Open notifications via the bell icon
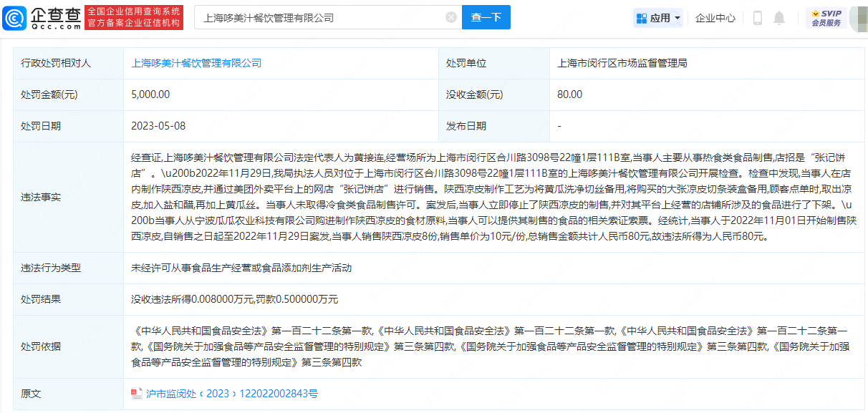The width and height of the screenshot is (868, 413). [779, 18]
